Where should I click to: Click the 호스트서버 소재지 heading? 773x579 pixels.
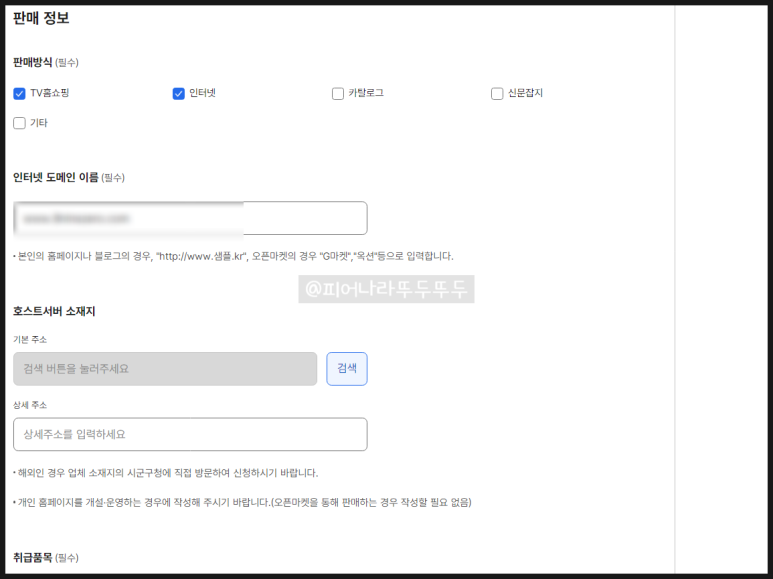(x=54, y=311)
